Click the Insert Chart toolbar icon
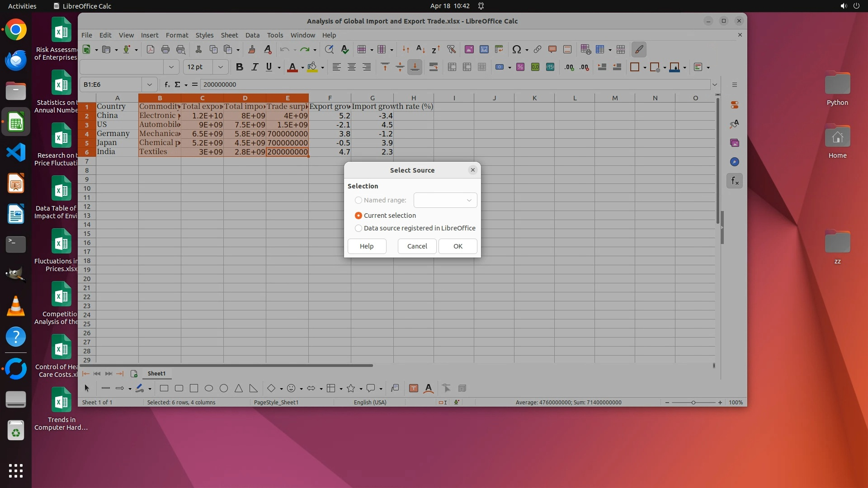The image size is (868, 488). tap(484, 49)
